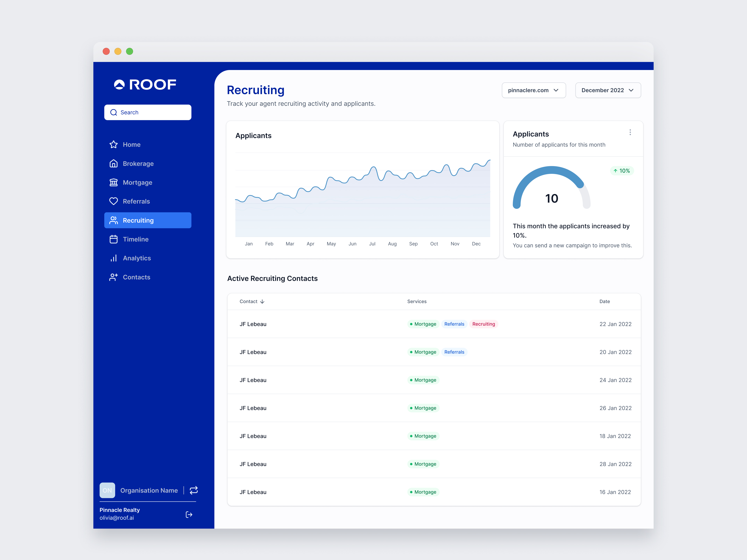The width and height of the screenshot is (747, 560).
Task: Click the Mortgage bank icon
Action: tap(113, 182)
